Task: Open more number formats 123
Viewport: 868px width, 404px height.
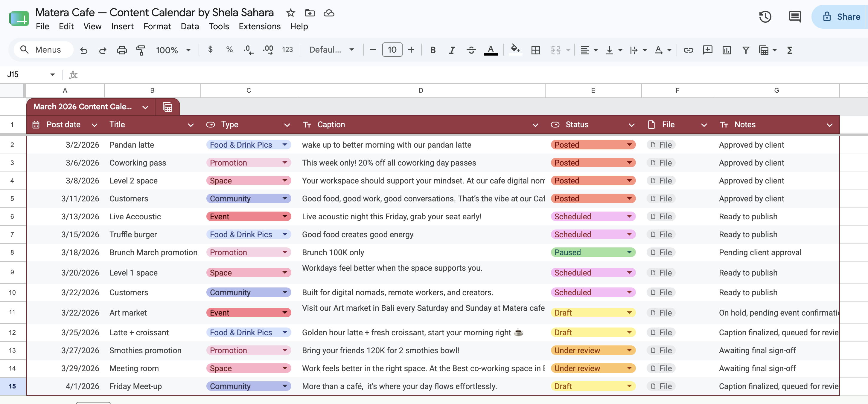Action: tap(287, 50)
